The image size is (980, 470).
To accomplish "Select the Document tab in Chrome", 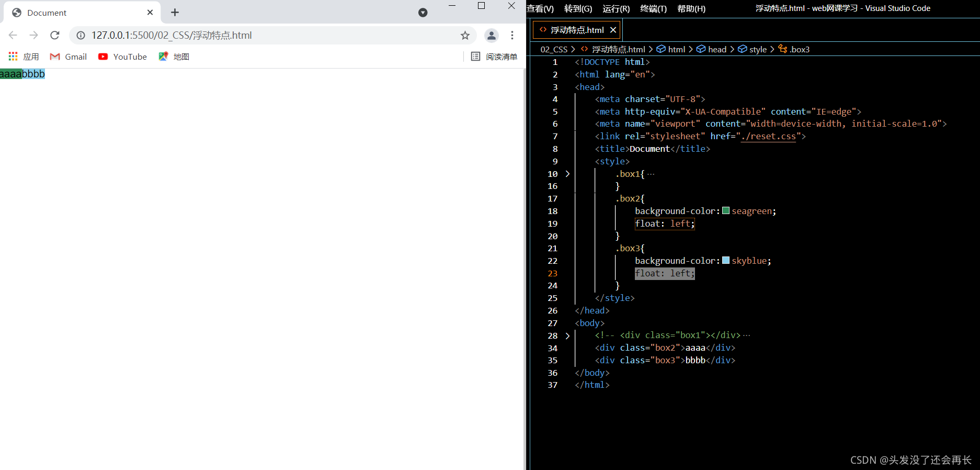I will [83, 13].
